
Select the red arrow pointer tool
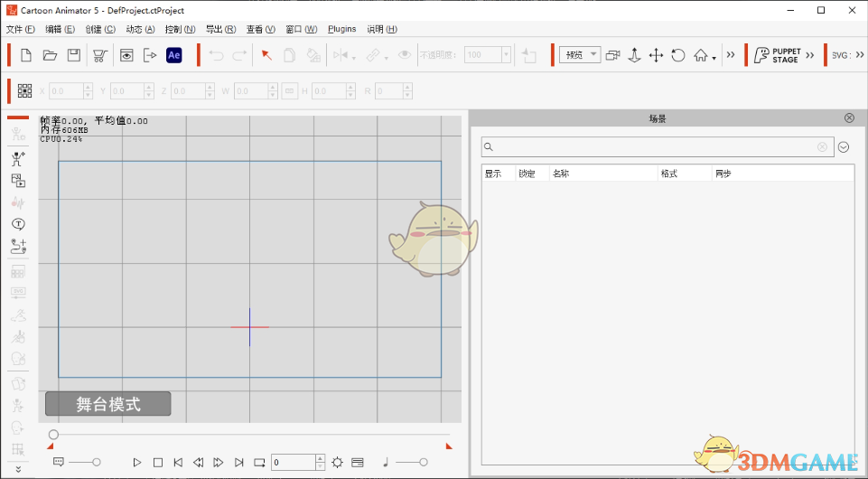(266, 55)
